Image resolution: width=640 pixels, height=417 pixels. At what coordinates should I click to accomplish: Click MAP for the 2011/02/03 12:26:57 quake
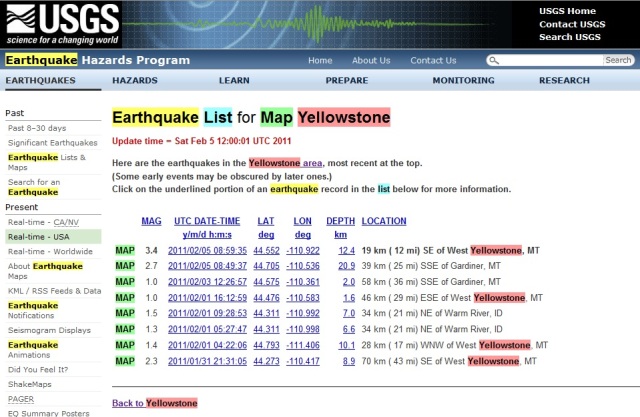click(125, 282)
